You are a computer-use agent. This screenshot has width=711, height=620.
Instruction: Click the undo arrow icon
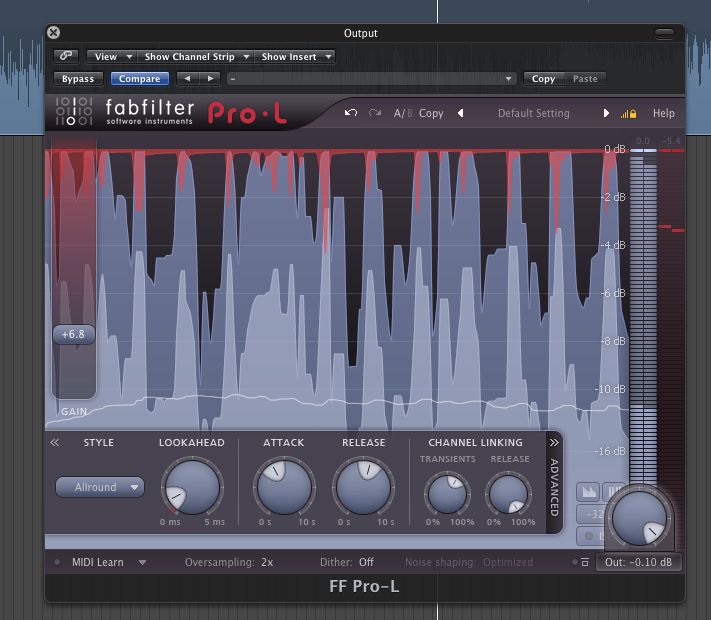click(x=351, y=113)
